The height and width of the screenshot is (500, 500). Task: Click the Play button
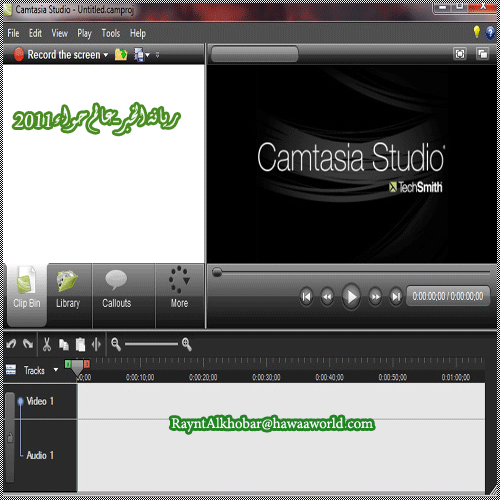tap(351, 296)
